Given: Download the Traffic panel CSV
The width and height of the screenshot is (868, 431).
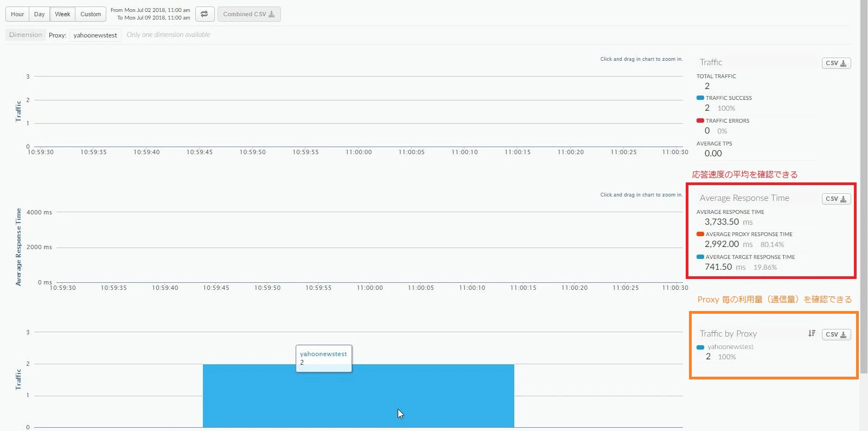Looking at the screenshot, I should click(836, 63).
